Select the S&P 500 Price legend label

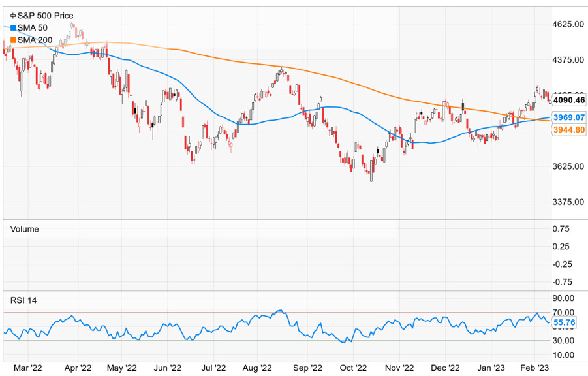click(46, 16)
